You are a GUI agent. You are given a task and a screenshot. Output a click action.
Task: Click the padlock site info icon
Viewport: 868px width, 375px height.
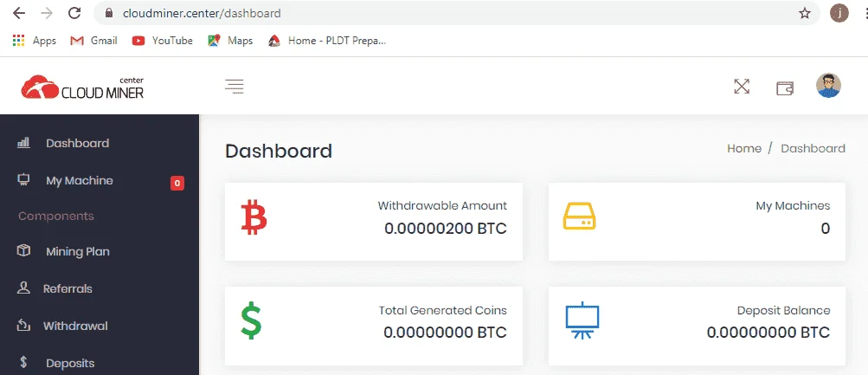[109, 13]
